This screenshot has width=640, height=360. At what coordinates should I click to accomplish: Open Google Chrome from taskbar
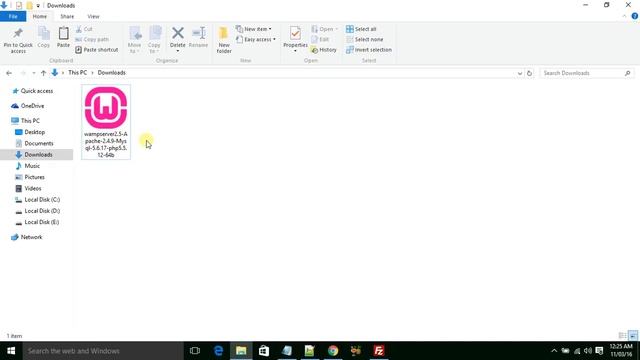click(x=333, y=351)
